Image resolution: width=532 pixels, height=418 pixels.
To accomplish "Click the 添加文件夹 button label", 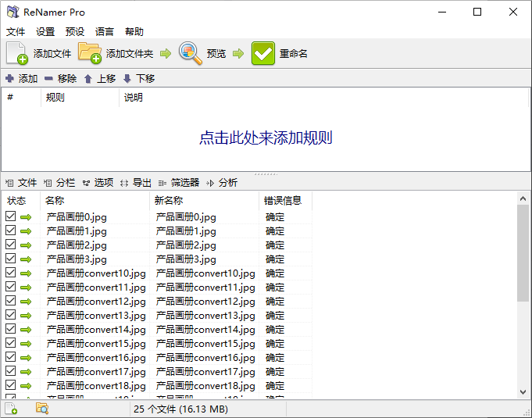I will [130, 54].
